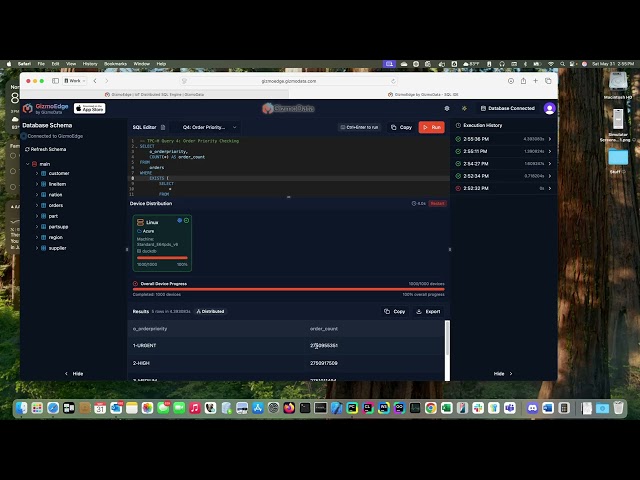The image size is (640, 480).
Task: Switch to GizmoEdge IoT Distributed SQL Engine tab
Action: pyautogui.click(x=155, y=94)
